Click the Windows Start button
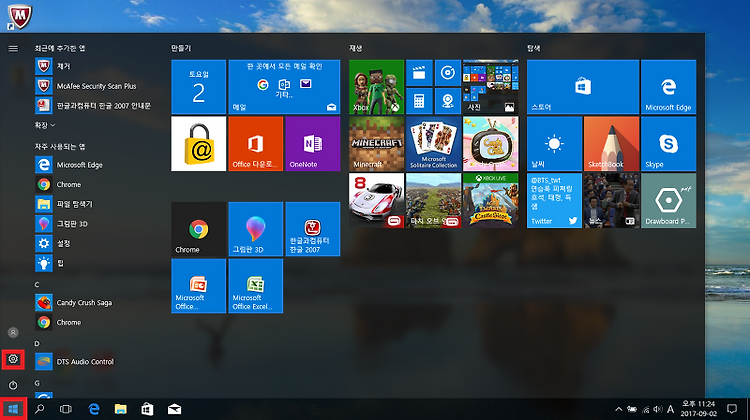750x420 pixels. point(13,409)
